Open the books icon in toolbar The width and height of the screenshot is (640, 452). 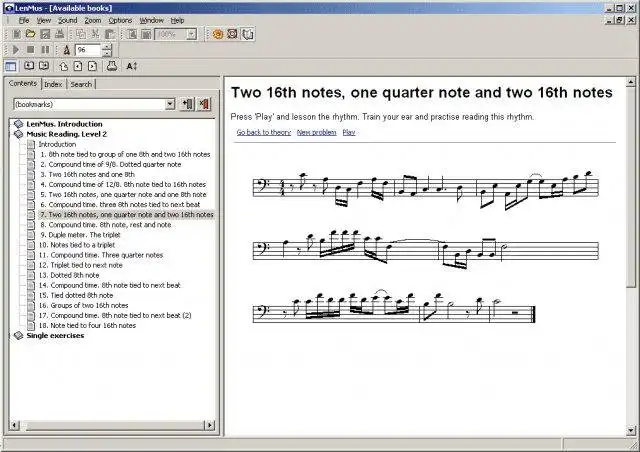[247, 34]
